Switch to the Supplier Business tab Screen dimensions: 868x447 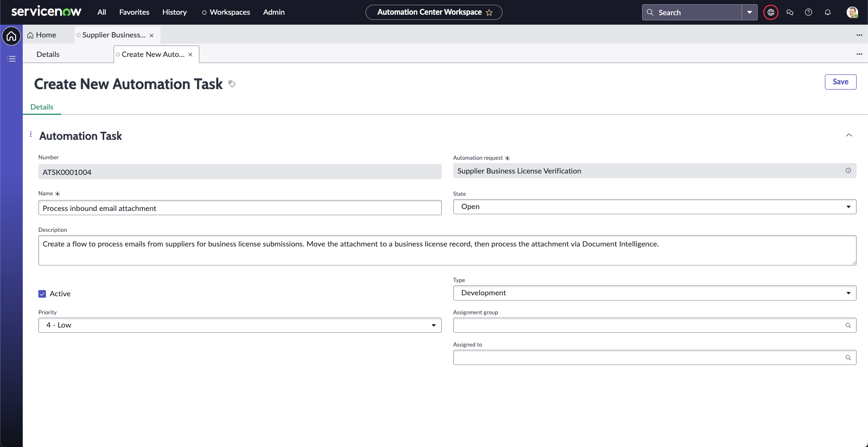pos(114,35)
